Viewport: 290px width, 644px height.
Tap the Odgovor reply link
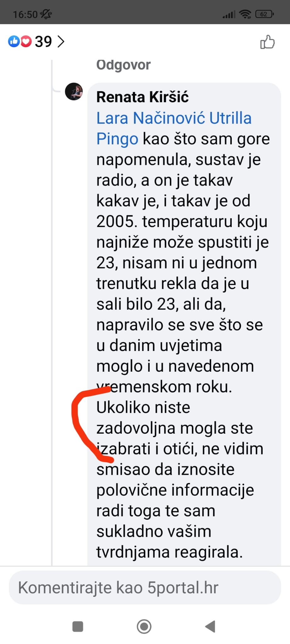pos(123,65)
